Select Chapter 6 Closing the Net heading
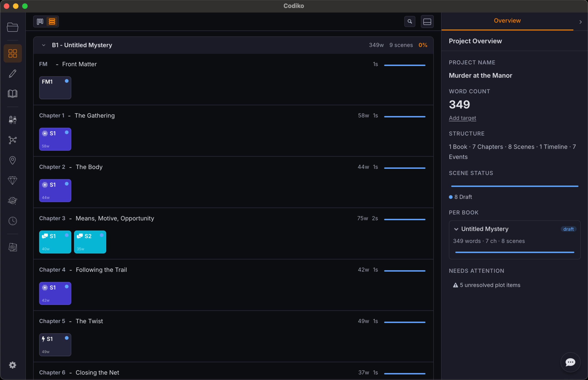The width and height of the screenshot is (588, 380). 79,373
